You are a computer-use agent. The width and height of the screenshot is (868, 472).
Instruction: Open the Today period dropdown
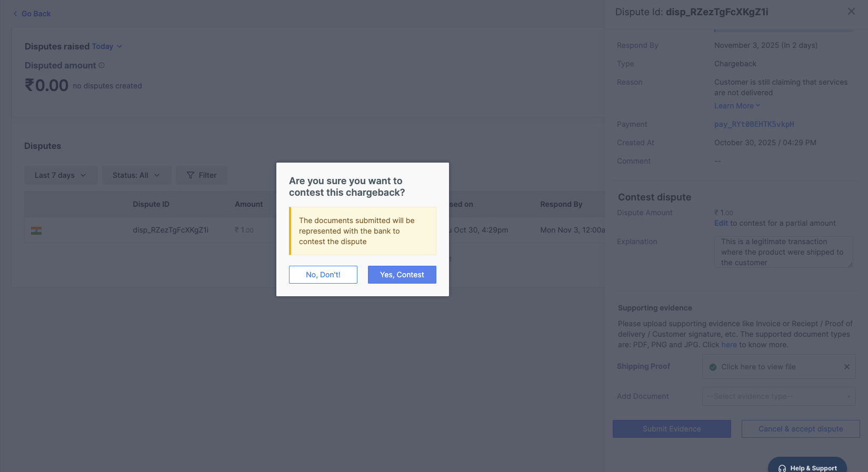click(107, 46)
